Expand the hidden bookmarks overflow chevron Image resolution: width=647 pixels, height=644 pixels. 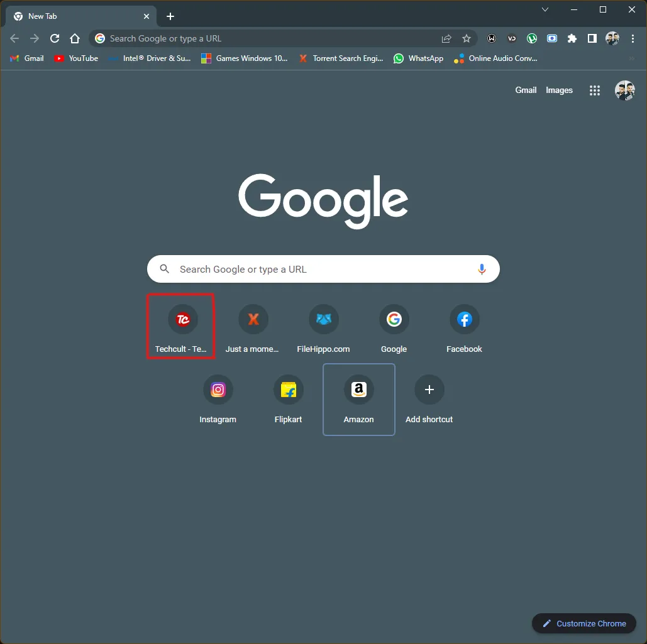click(632, 58)
